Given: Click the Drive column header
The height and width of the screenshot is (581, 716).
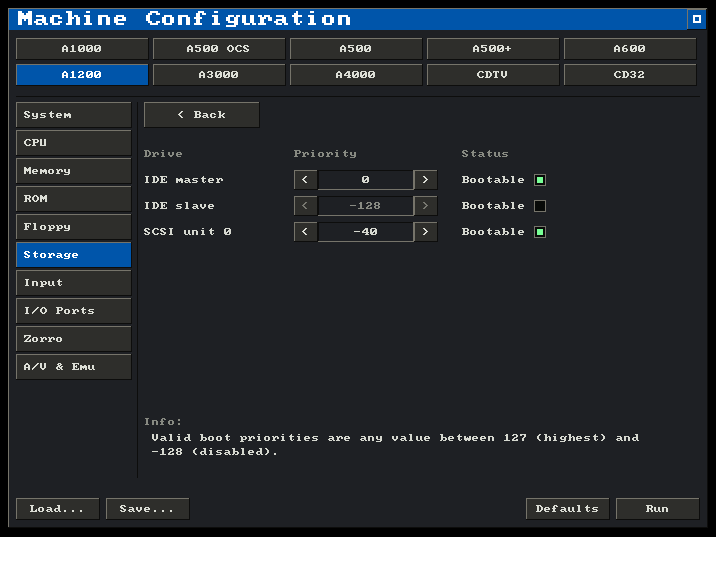Looking at the screenshot, I should coord(163,154).
